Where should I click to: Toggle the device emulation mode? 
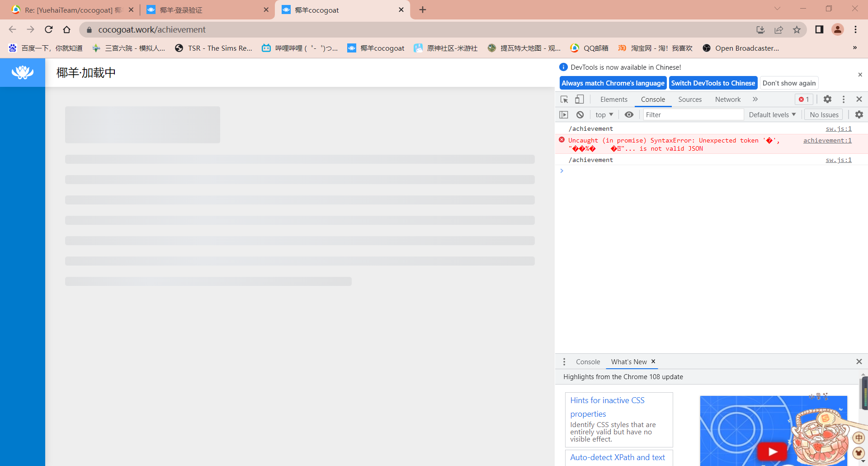tap(579, 99)
